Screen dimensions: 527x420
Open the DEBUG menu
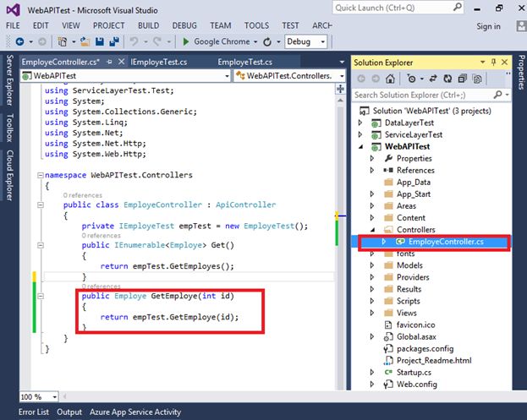[184, 25]
